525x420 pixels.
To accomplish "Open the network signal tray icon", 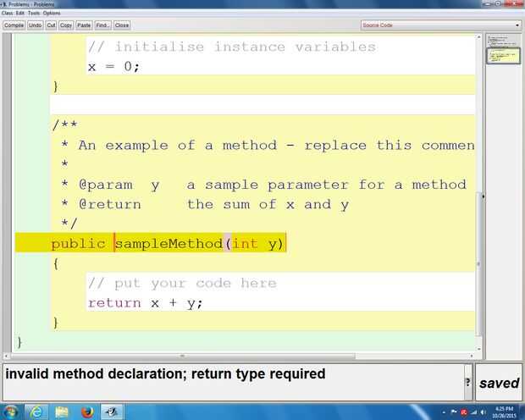I will point(474,412).
